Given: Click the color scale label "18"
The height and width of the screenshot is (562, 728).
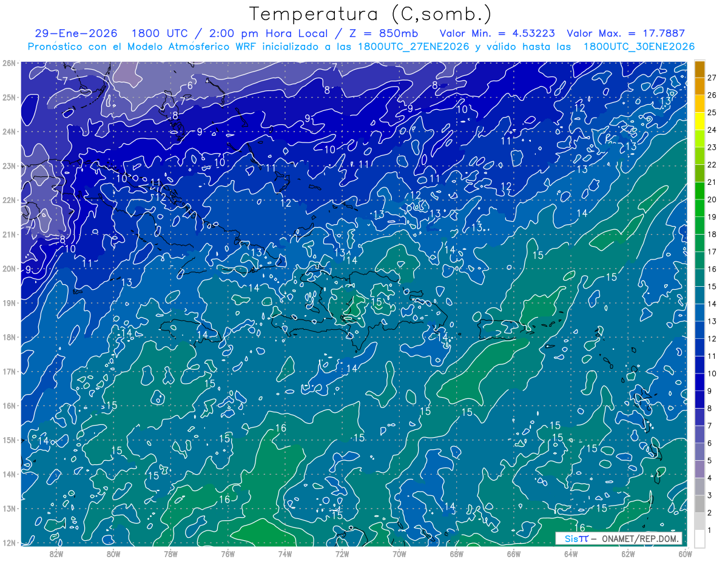Looking at the screenshot, I should (x=712, y=234).
